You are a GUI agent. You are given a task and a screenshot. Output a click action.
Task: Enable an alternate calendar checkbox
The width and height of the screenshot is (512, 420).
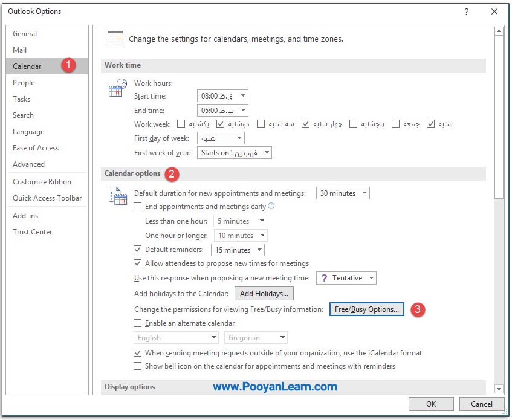(x=137, y=323)
